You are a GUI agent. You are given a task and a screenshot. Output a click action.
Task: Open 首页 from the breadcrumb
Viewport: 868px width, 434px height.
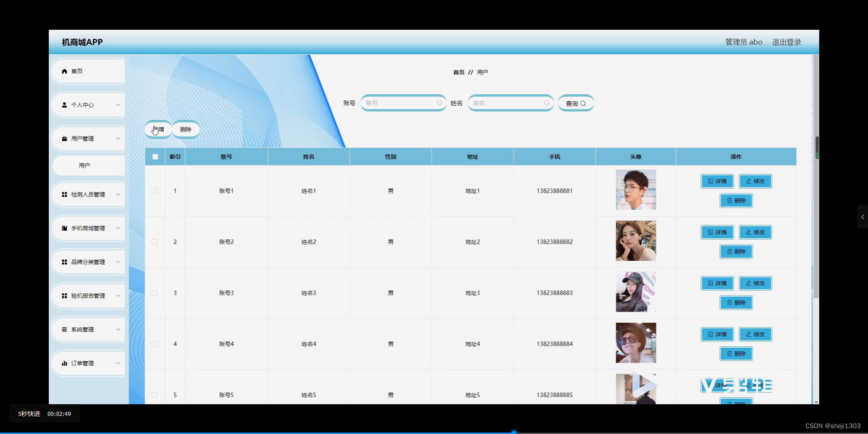pyautogui.click(x=458, y=72)
